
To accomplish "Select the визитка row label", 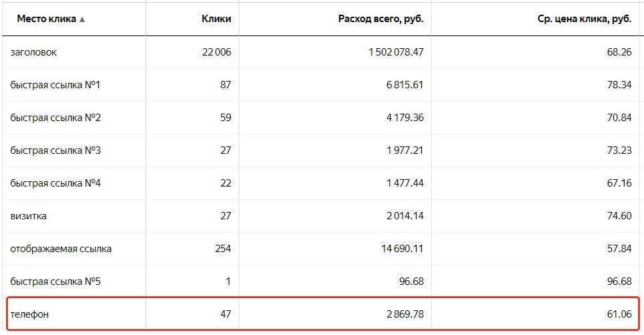I will pos(29,216).
